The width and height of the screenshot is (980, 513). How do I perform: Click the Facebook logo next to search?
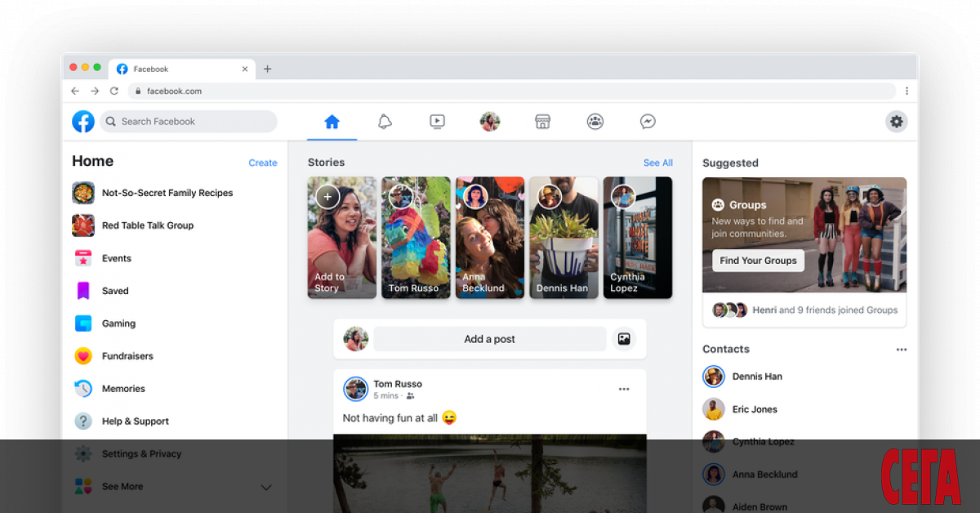coord(83,122)
